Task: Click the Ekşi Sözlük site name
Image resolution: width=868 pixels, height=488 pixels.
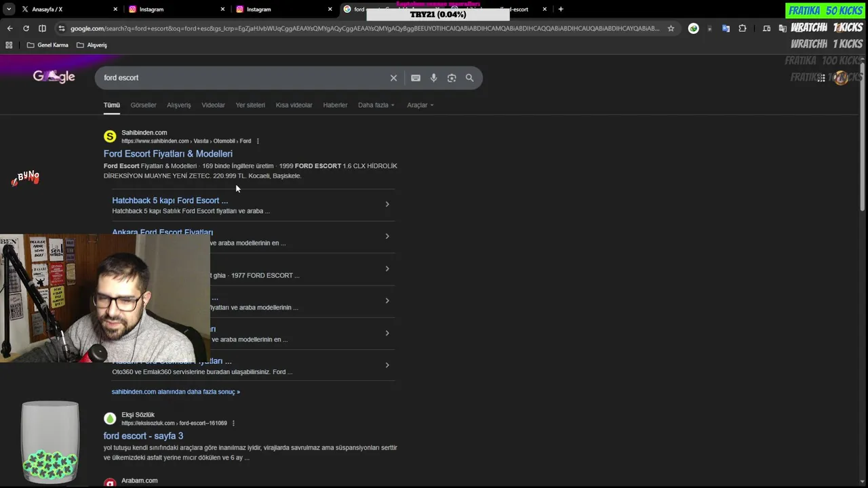Action: click(138, 415)
